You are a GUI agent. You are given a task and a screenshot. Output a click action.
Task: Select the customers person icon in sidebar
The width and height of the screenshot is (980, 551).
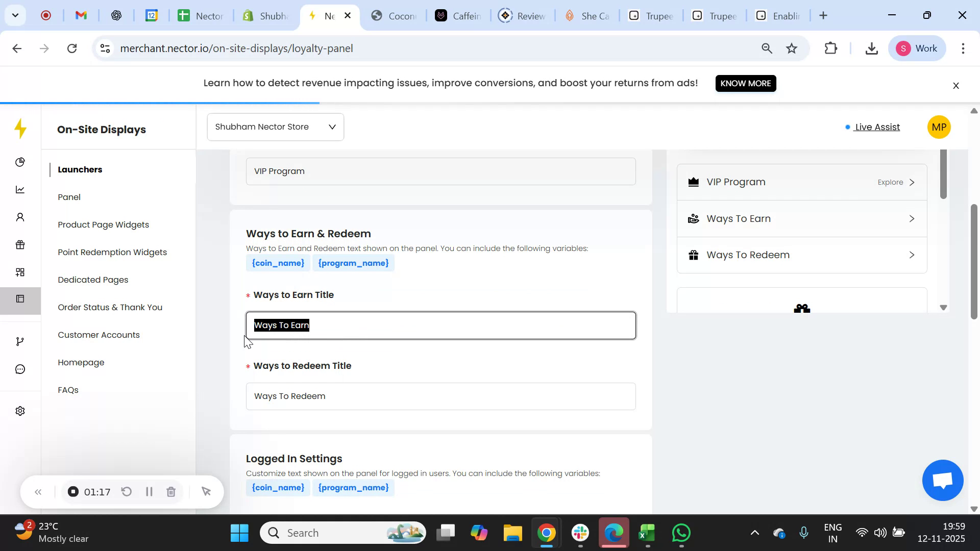[20, 217]
